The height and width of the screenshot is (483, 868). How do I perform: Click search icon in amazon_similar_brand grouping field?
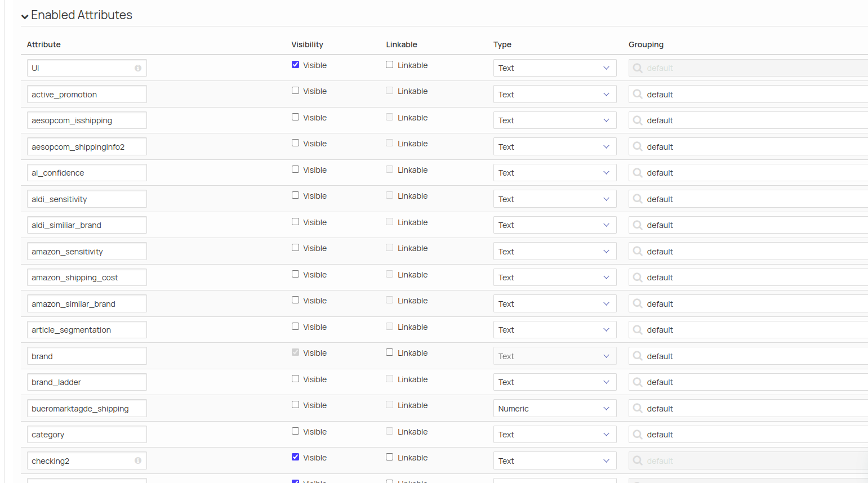[638, 303]
